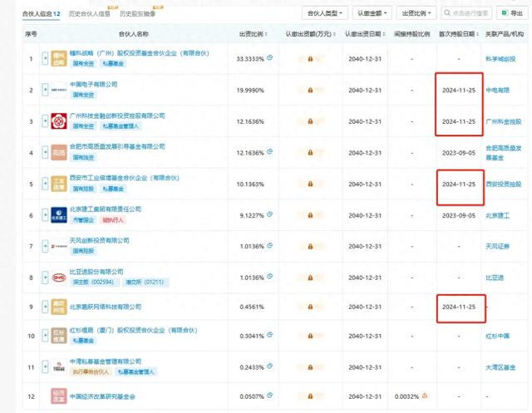Image resolution: width=532 pixels, height=413 pixels.
Task: Open the BYD logo icon in row 8
Action: 59,278
